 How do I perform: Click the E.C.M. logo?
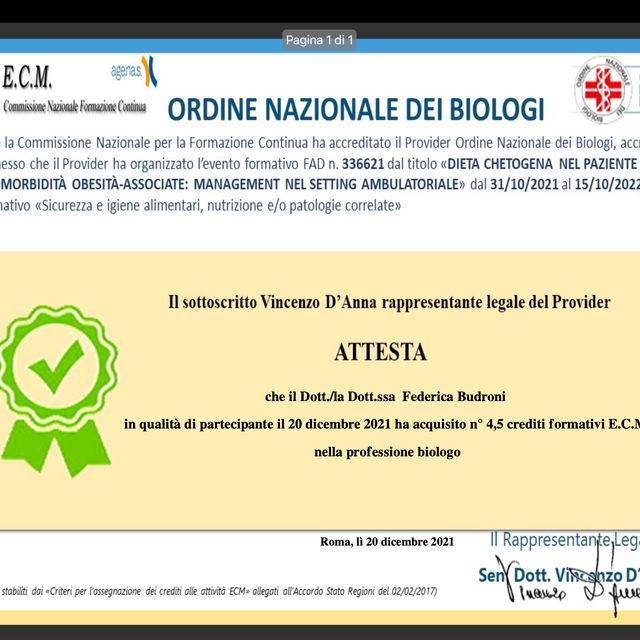click(27, 77)
